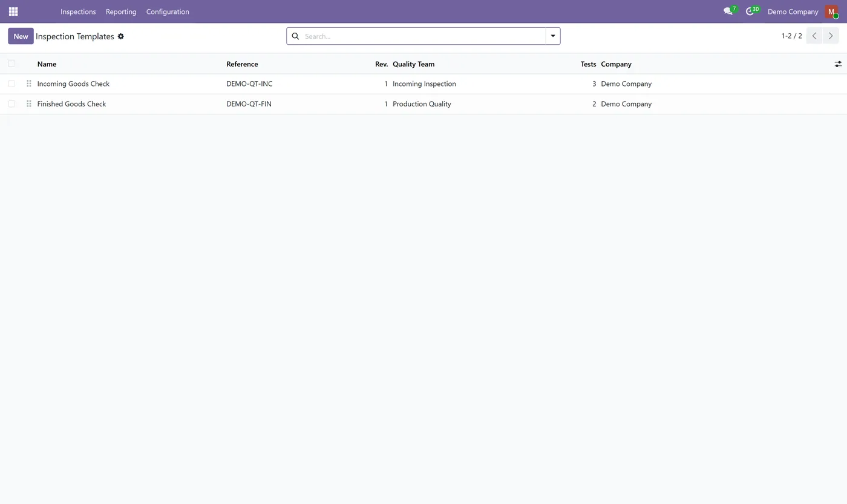
Task: Sort by the Tests column header
Action: [588, 64]
